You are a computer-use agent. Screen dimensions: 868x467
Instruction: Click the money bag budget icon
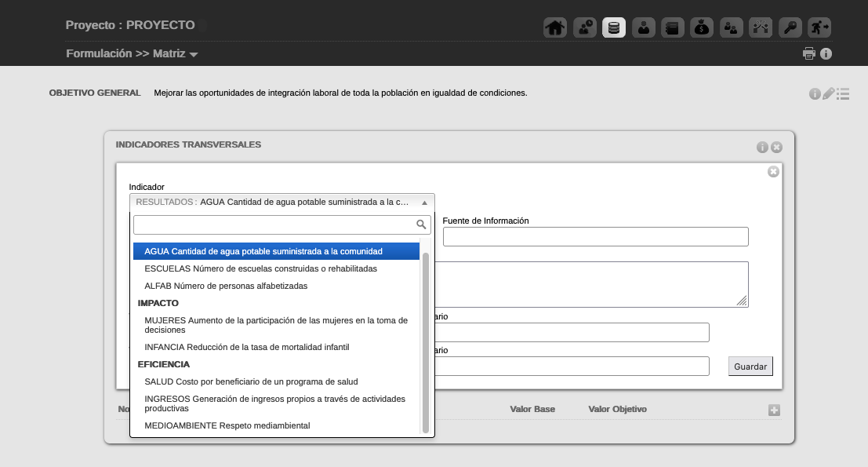tap(702, 27)
